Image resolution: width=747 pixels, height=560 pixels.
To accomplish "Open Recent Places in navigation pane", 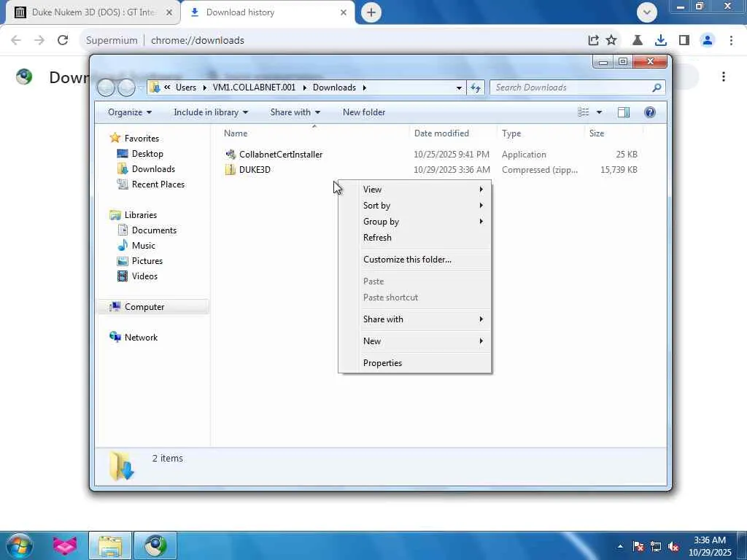I will click(x=158, y=184).
